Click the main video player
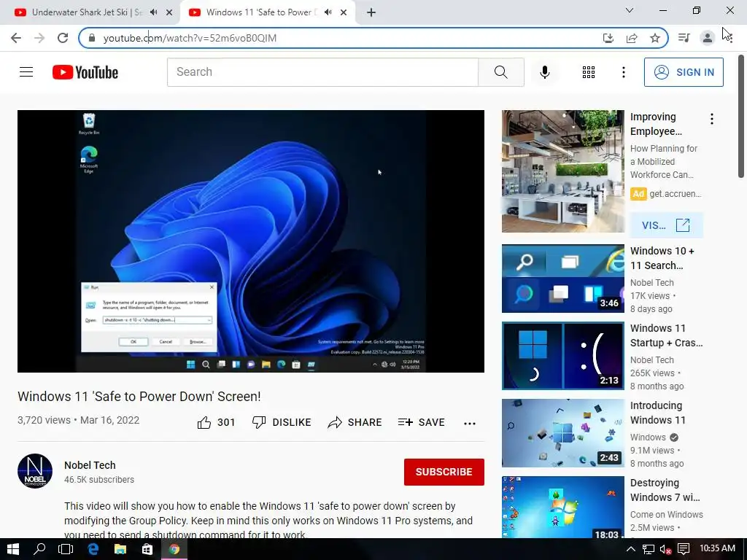 (x=251, y=241)
